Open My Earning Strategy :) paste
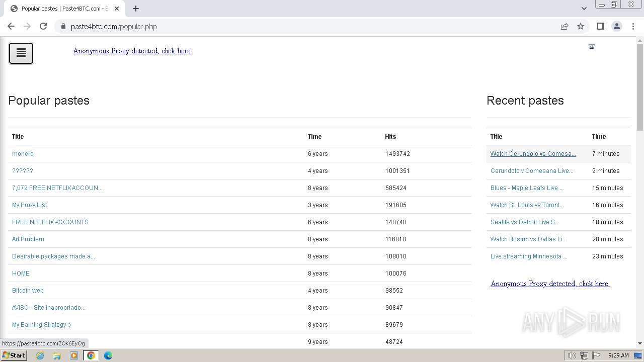 41,325
